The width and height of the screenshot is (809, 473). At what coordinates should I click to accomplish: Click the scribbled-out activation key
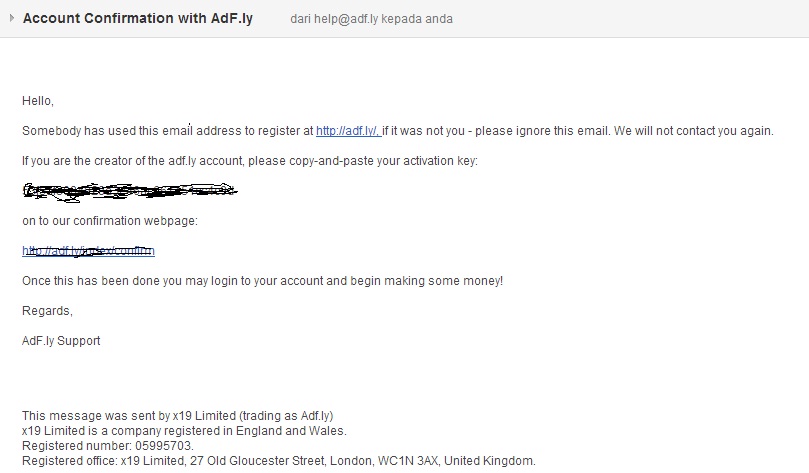pos(130,189)
